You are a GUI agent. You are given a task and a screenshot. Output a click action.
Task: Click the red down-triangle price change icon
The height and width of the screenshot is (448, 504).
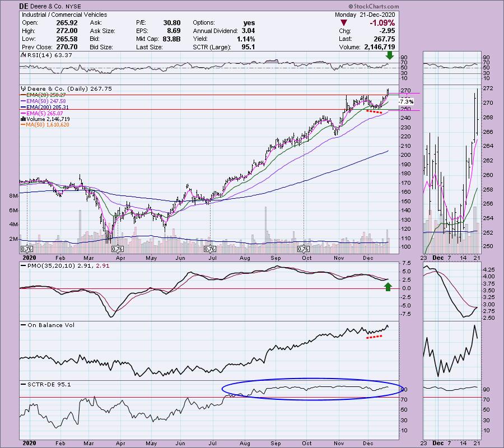click(344, 23)
